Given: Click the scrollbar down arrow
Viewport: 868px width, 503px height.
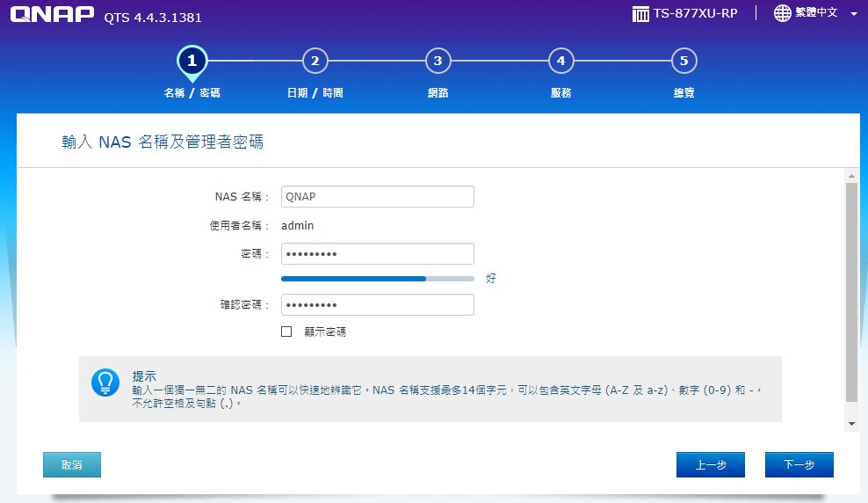Looking at the screenshot, I should (850, 424).
